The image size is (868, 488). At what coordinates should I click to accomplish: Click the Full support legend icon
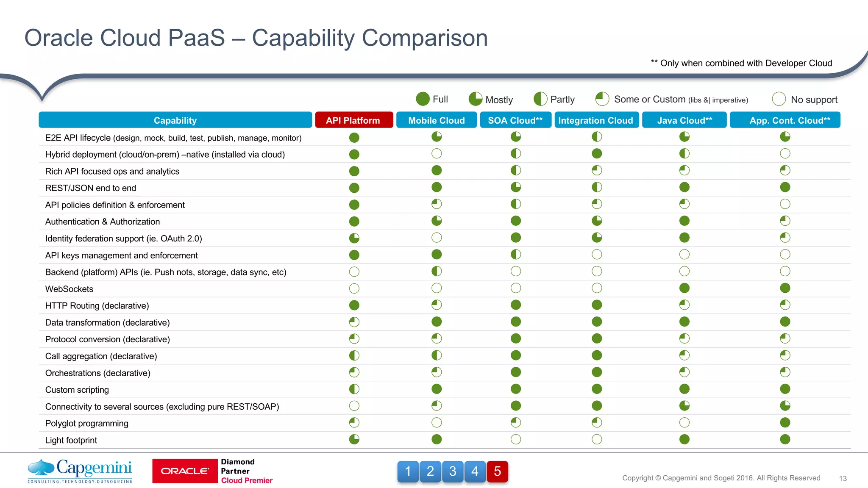423,99
